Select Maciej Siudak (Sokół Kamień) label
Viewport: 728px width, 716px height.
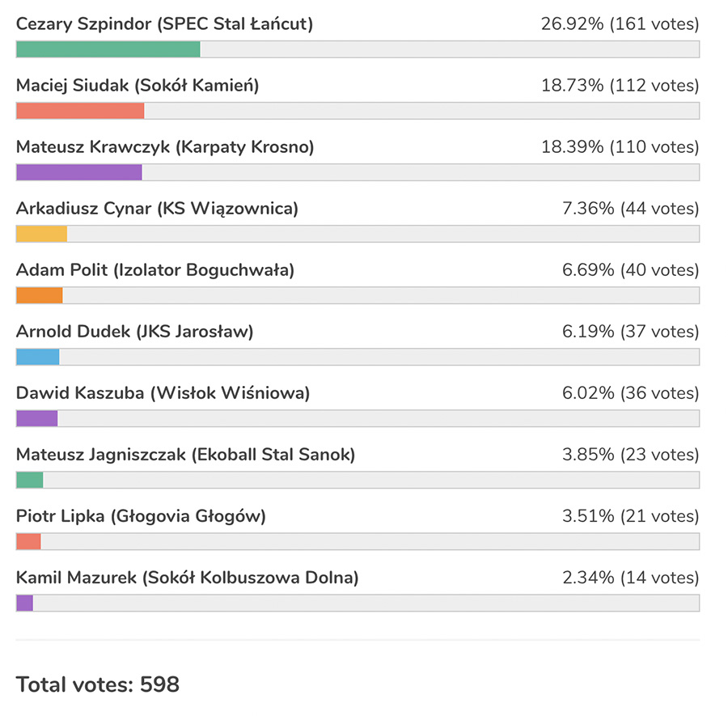[138, 86]
